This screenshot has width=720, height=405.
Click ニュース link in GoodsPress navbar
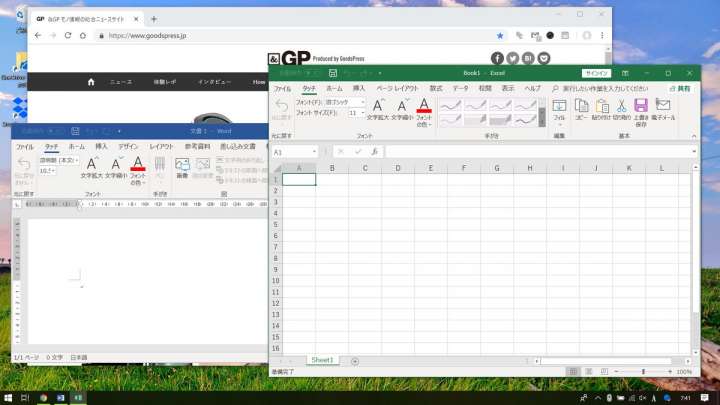point(121,82)
